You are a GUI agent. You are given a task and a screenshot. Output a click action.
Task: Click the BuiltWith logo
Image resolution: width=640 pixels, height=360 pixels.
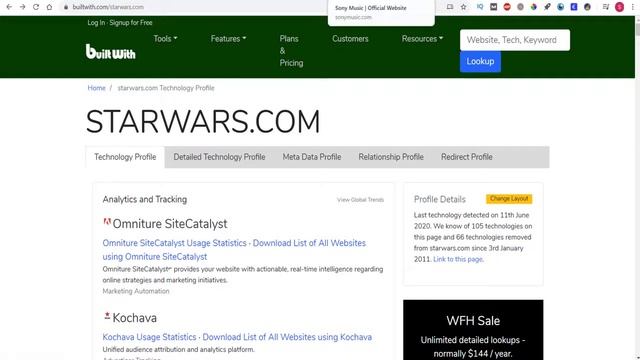click(x=110, y=52)
